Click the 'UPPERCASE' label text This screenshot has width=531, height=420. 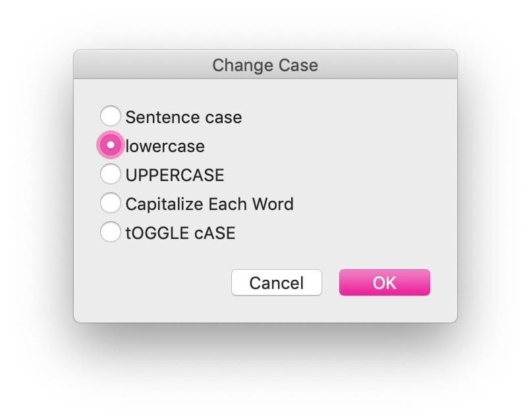175,175
